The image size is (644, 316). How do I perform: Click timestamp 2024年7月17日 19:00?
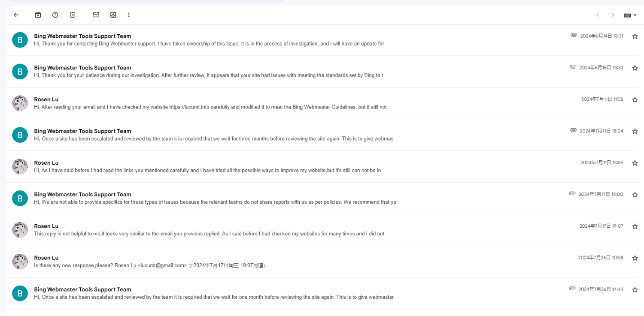pos(601,195)
